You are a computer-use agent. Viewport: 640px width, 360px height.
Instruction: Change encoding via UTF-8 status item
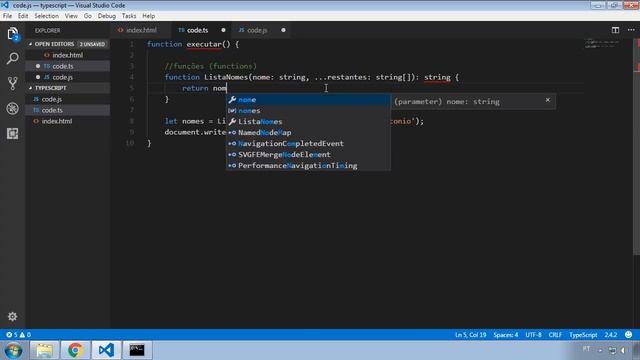pos(533,335)
